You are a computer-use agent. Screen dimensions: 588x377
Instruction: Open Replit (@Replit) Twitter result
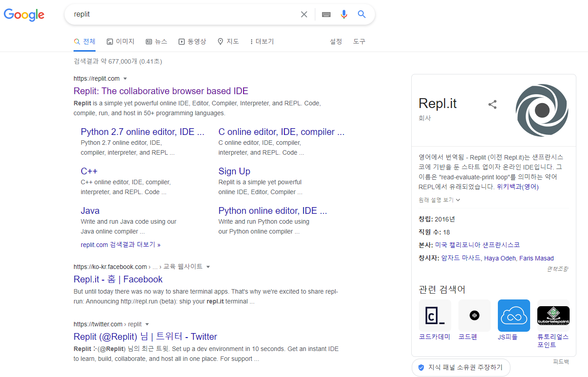(x=145, y=337)
